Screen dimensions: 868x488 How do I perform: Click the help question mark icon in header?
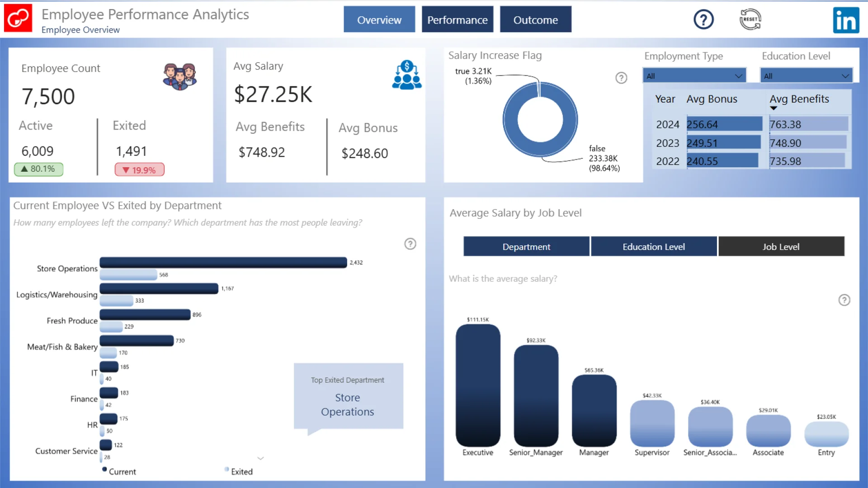tap(703, 20)
